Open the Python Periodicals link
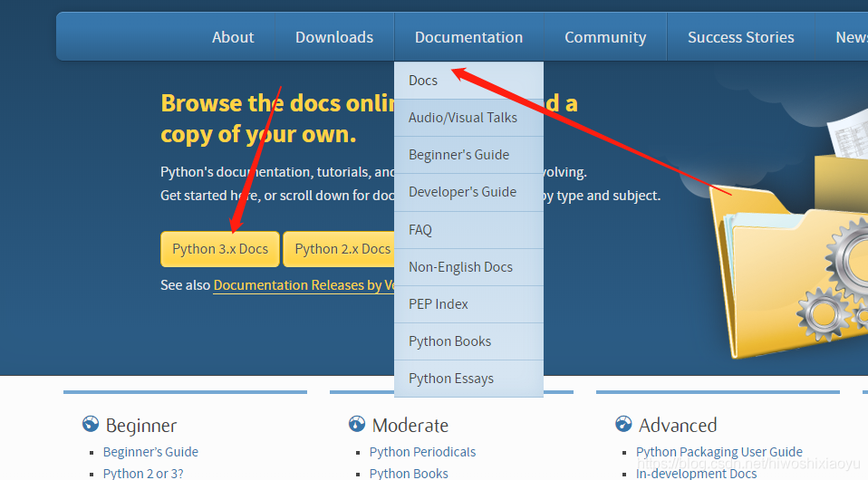 tap(422, 452)
